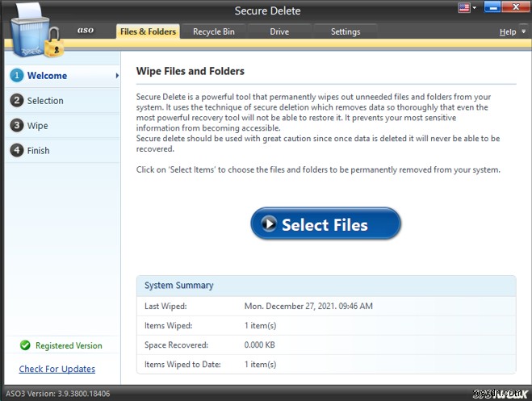Click the Items Wiped value '1 item(s)'
Screen dimensions: 532x401
coord(260,325)
